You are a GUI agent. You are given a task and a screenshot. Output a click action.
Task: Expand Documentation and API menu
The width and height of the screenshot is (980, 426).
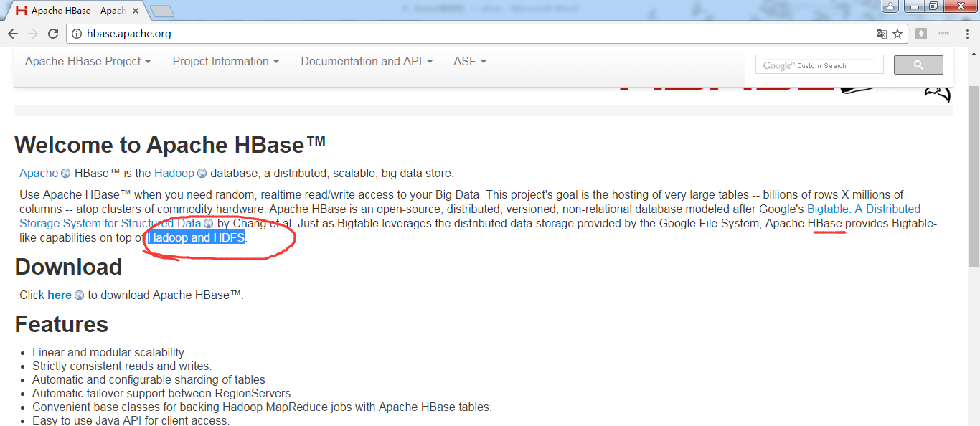[x=367, y=61]
